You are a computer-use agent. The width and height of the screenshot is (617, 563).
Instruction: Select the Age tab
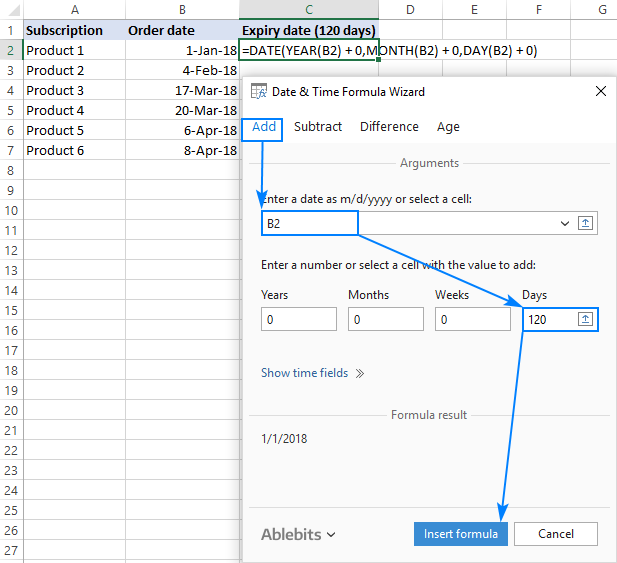[448, 127]
